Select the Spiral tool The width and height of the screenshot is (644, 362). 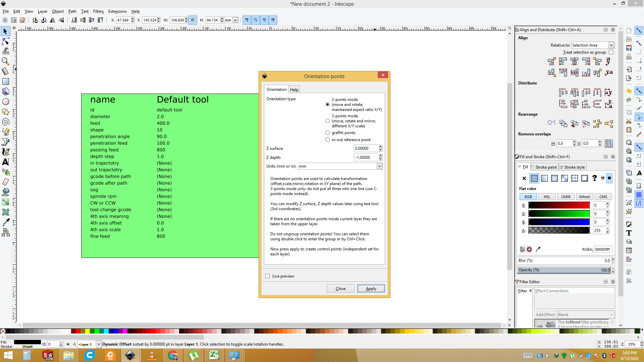[6, 122]
